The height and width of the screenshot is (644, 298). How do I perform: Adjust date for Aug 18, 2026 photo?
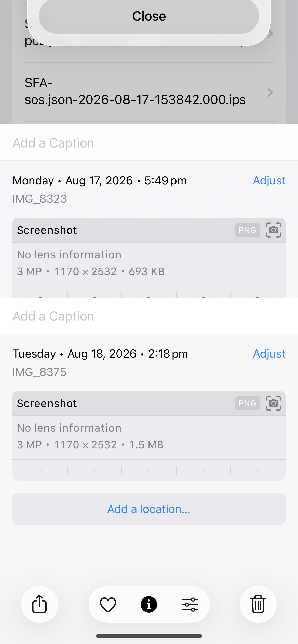click(x=269, y=354)
